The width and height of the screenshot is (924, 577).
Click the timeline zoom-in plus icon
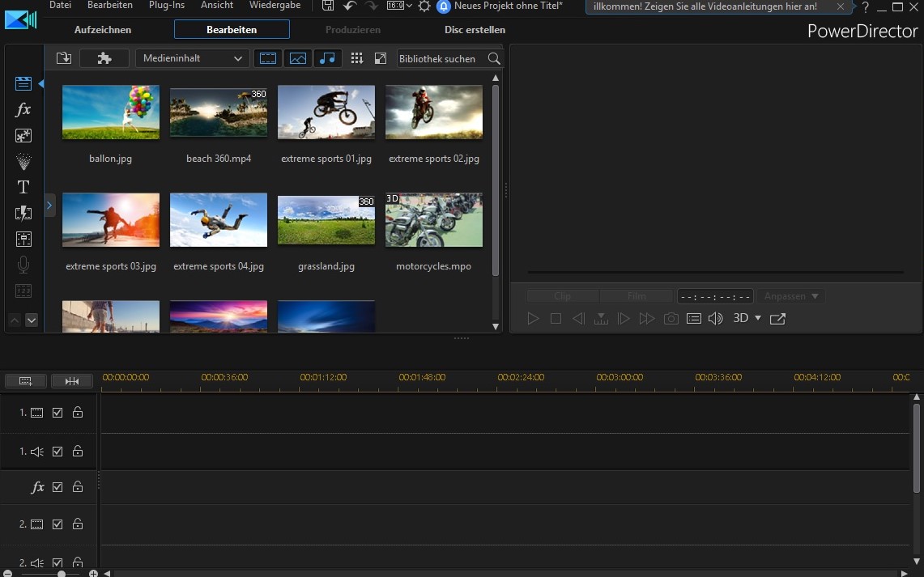[93, 574]
